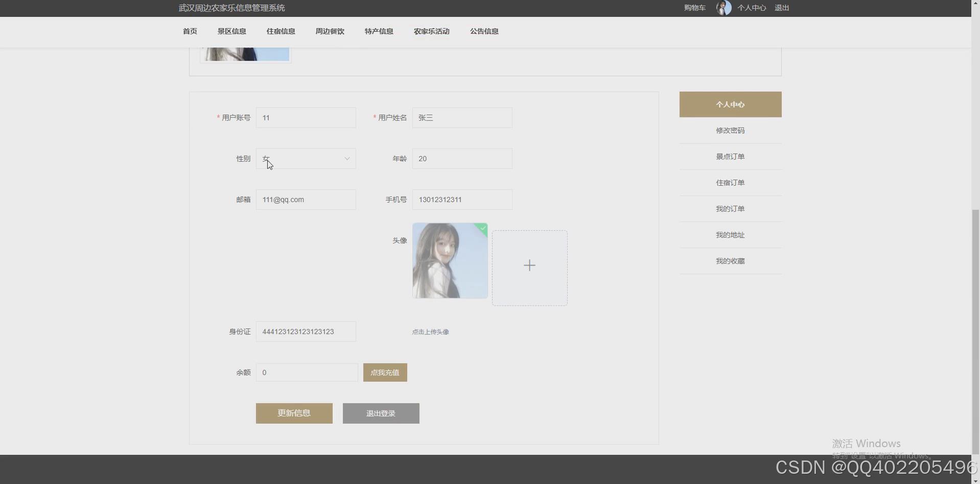Open the 性别 gender dropdown
Viewport: 980px width, 484px height.
306,158
